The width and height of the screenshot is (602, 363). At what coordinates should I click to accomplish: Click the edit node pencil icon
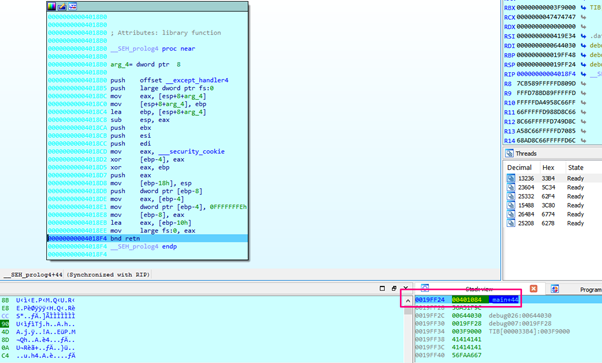(x=62, y=6)
